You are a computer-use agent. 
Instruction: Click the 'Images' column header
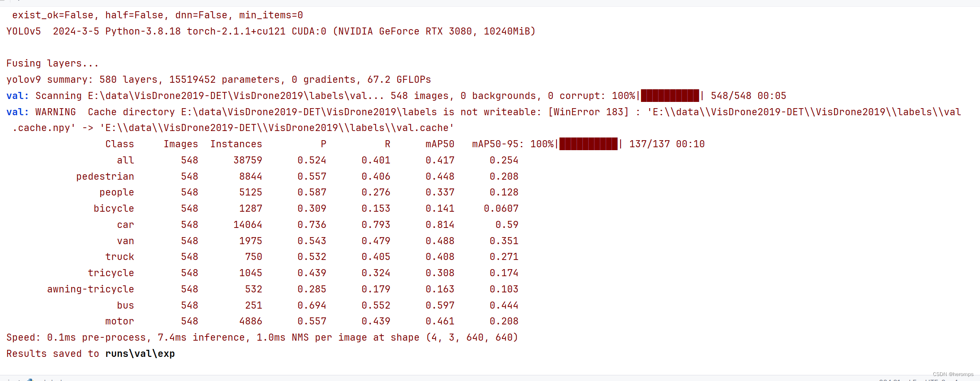coord(181,144)
